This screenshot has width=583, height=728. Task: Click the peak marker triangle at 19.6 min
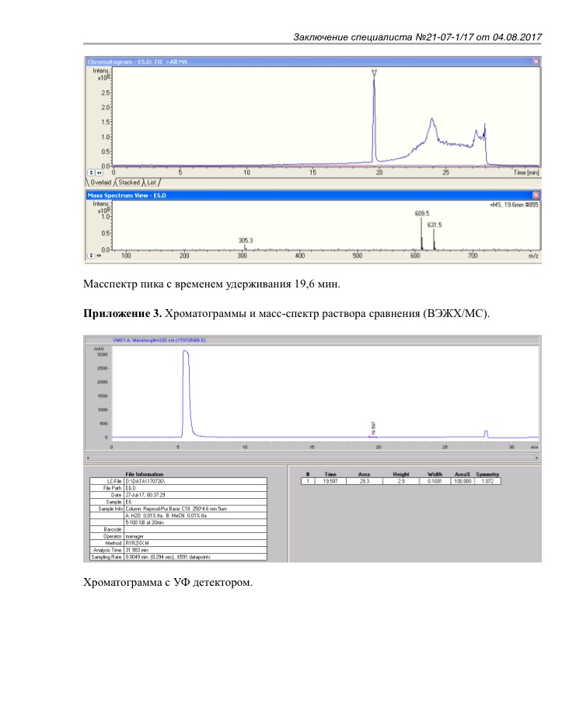click(x=375, y=74)
